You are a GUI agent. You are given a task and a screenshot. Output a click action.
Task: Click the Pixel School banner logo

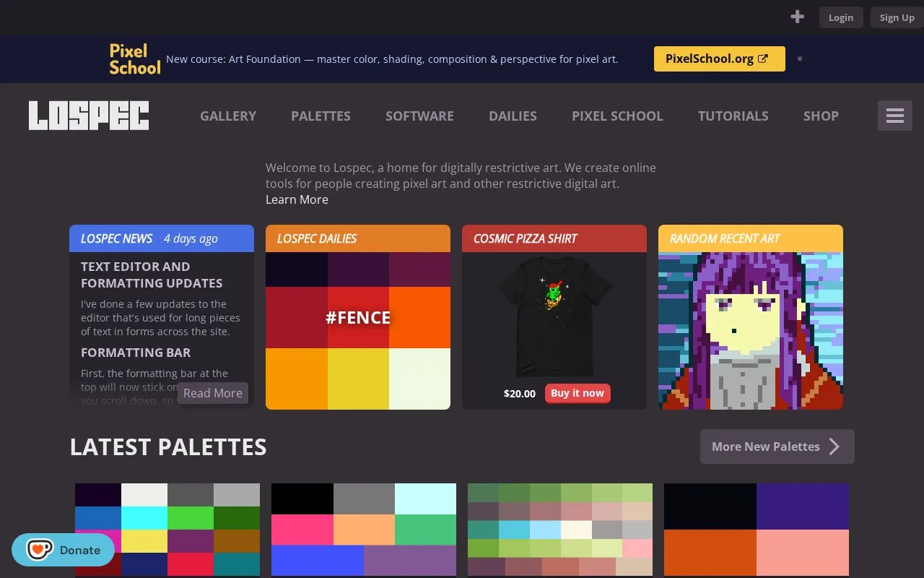(x=134, y=59)
